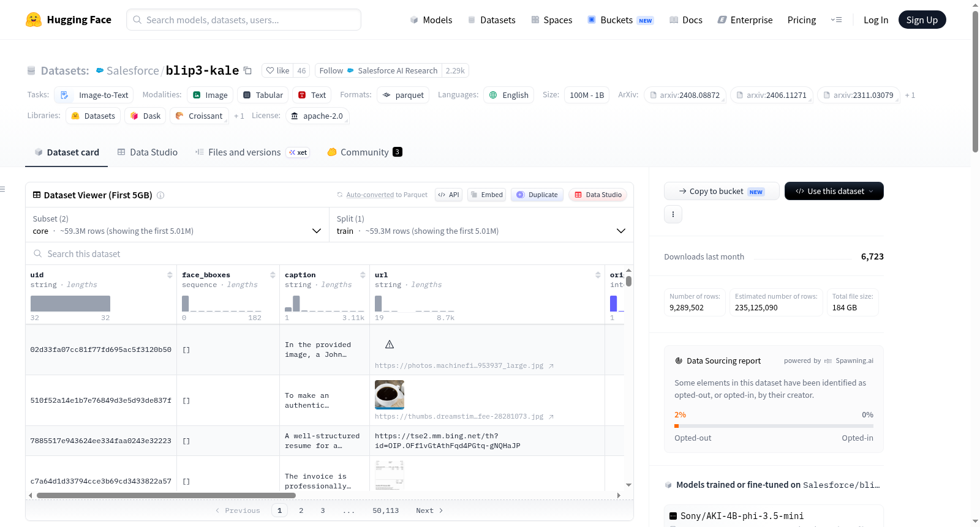This screenshot has width=980, height=527.
Task: Click the Croissant library tag
Action: click(x=199, y=116)
